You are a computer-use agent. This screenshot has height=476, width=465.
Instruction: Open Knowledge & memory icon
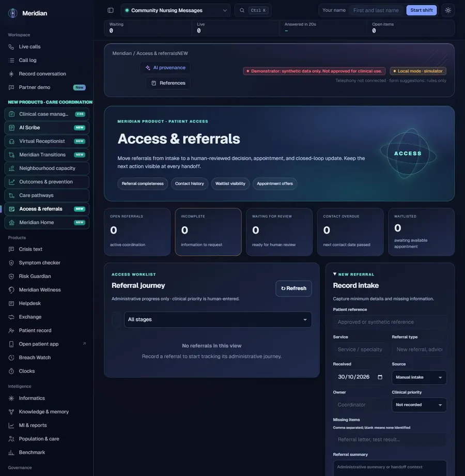11,412
